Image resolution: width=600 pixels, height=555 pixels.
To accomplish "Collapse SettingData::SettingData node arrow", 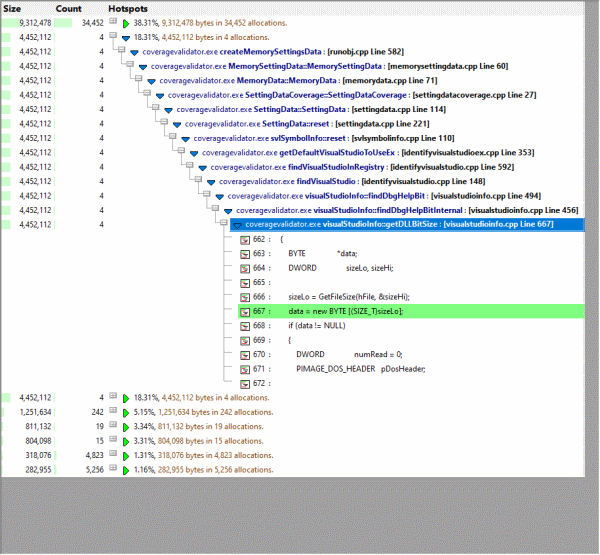I will (x=168, y=110).
